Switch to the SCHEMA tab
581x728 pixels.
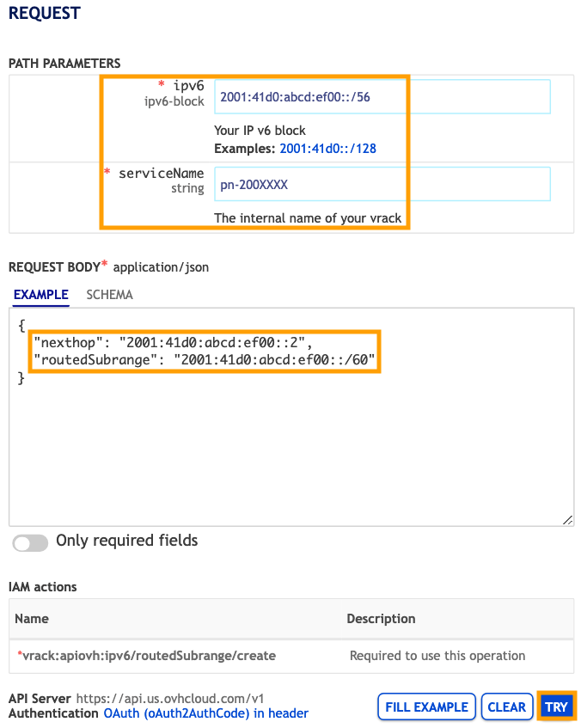click(x=109, y=294)
